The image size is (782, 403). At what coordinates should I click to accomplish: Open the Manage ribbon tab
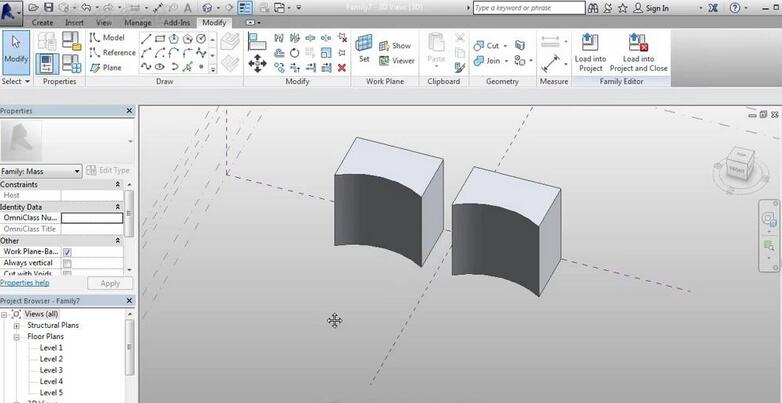138,21
